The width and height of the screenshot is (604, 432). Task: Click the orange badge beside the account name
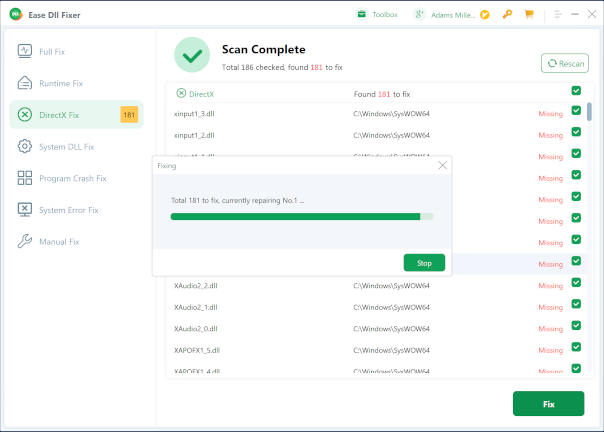[x=485, y=14]
